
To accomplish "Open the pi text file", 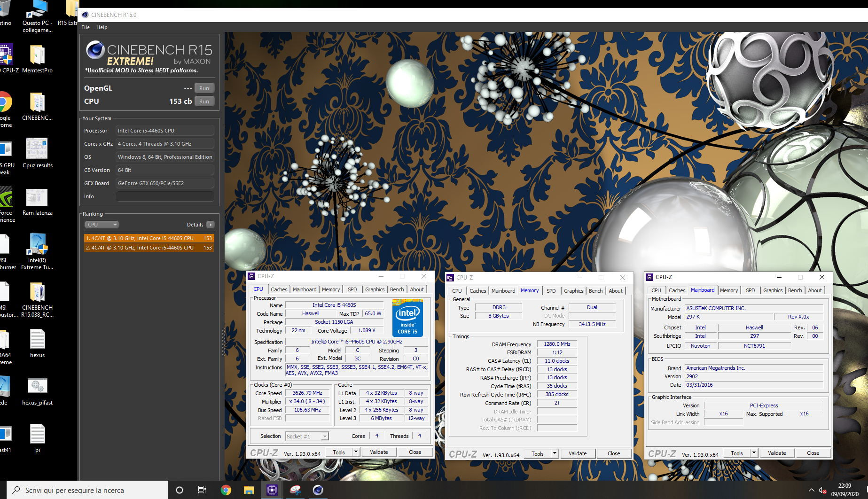I will 37,438.
